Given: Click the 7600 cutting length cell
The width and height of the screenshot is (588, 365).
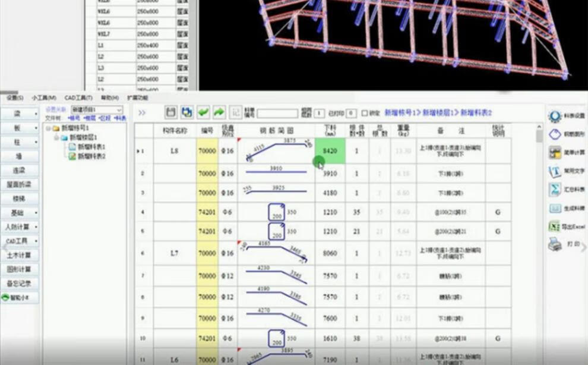Looking at the screenshot, I should (330, 318).
